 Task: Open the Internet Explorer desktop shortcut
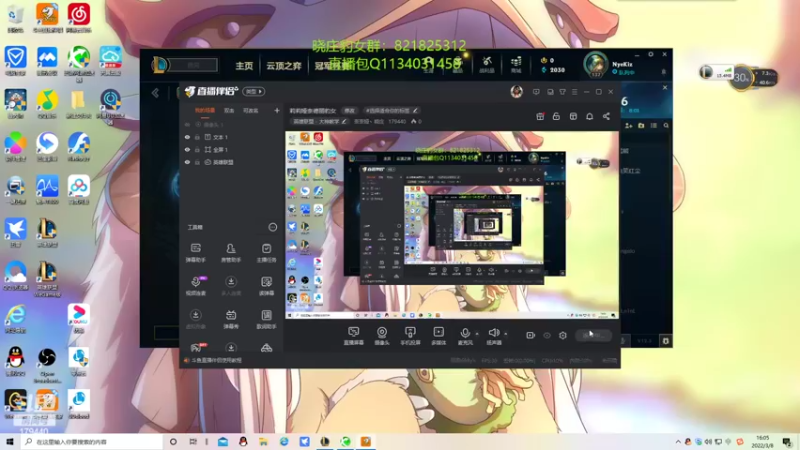click(15, 318)
